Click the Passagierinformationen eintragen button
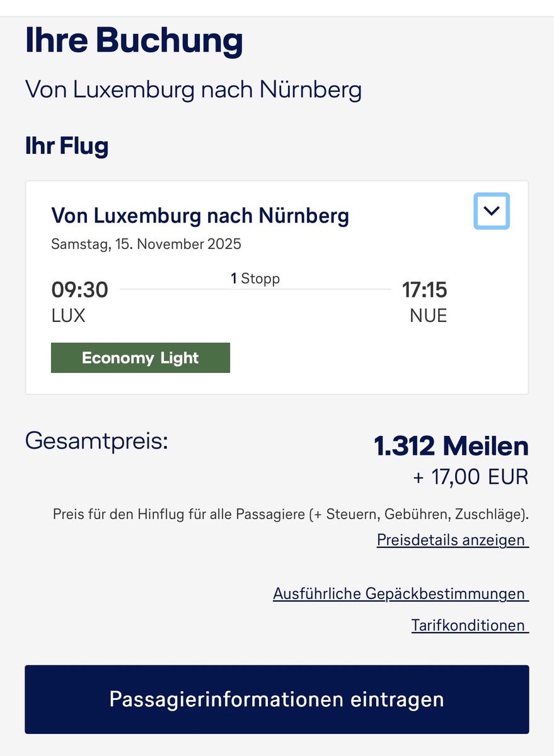The image size is (554, 756). coord(277,699)
